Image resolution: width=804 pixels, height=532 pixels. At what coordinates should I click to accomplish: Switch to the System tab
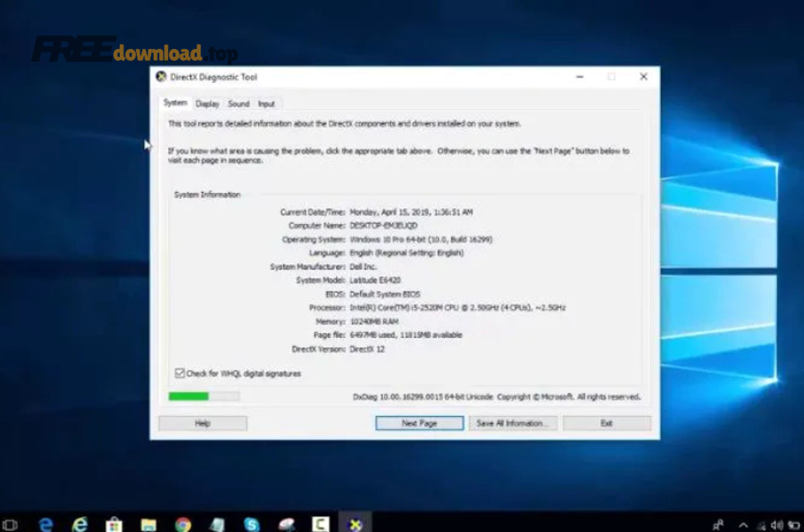(x=175, y=103)
